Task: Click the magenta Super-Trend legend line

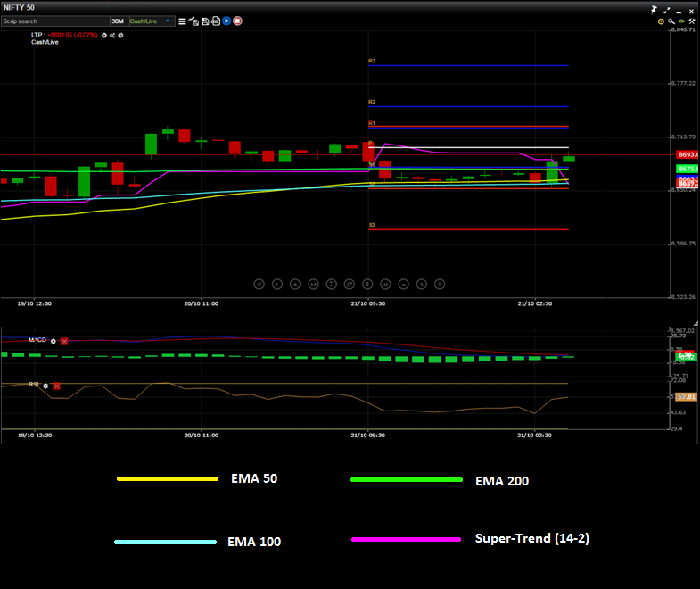Action: pyautogui.click(x=407, y=539)
